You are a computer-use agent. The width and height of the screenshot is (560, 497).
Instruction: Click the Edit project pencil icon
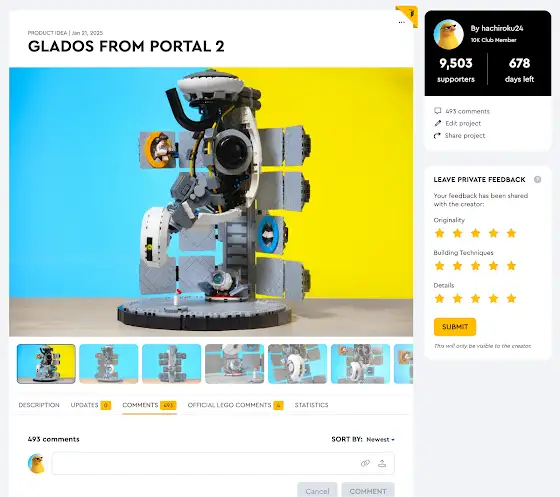[x=438, y=123]
